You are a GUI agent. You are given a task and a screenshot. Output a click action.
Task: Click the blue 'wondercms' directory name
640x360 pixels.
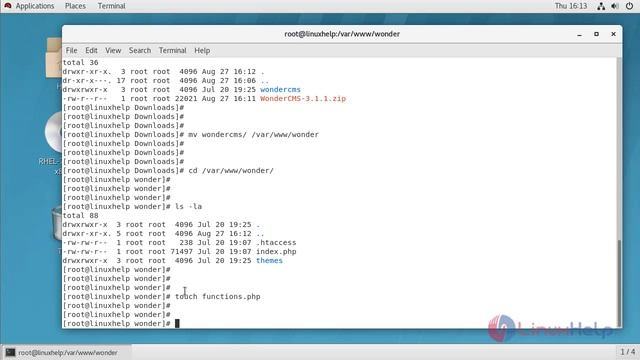[280, 89]
